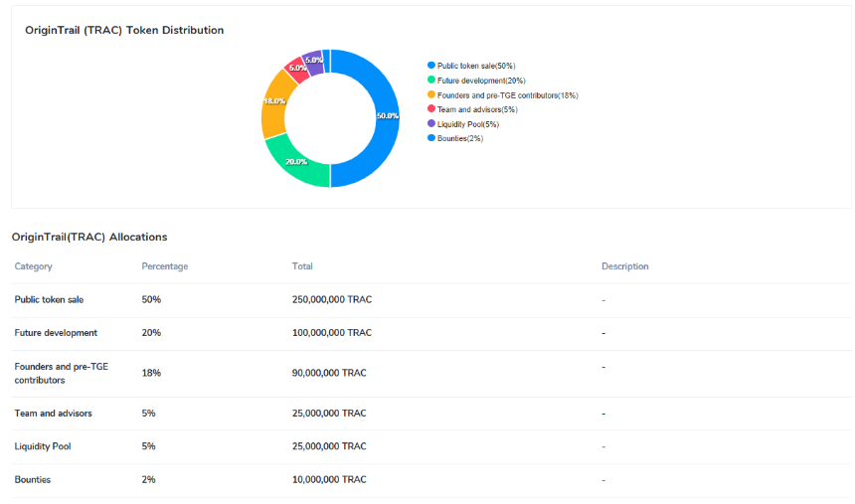The width and height of the screenshot is (855, 504).
Task: Click the 250,000,000 TRAC total
Action: coord(331,299)
